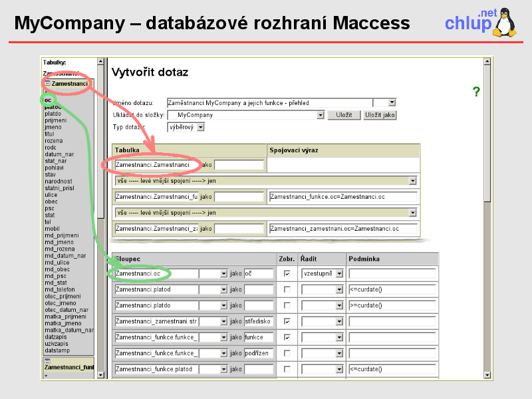Click condition field in Zamestnanci_funkce.platod row
This screenshot has height=399, width=532.
392,369
